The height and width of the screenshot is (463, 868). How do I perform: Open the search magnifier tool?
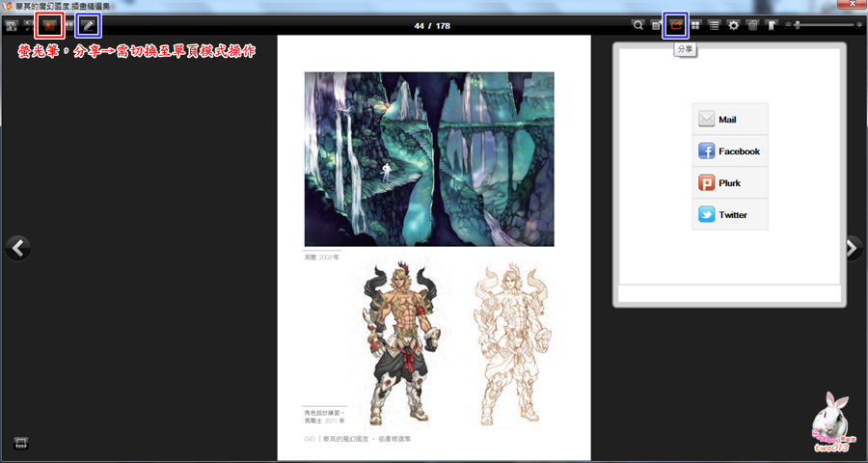[638, 25]
